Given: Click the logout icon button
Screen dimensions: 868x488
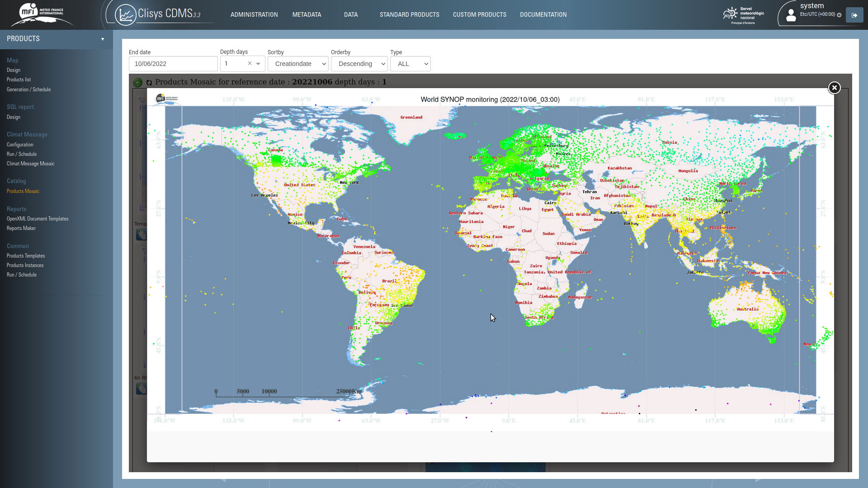Looking at the screenshot, I should [854, 15].
